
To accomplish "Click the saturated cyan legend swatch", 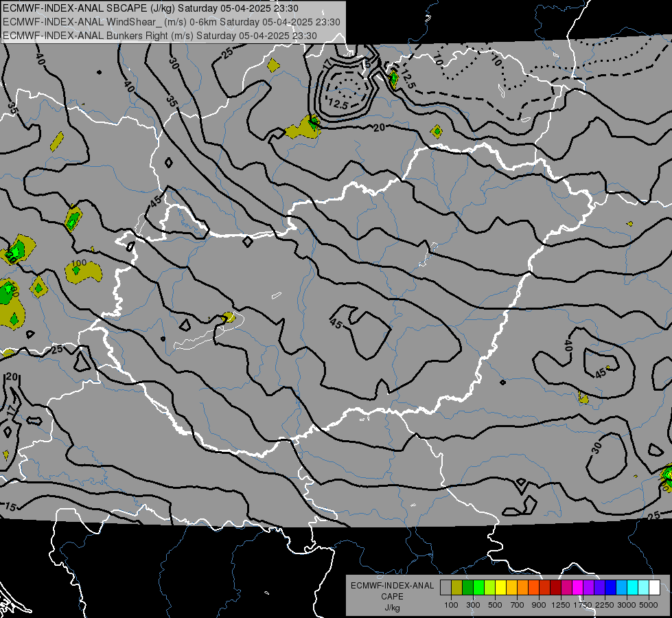I will [633, 588].
